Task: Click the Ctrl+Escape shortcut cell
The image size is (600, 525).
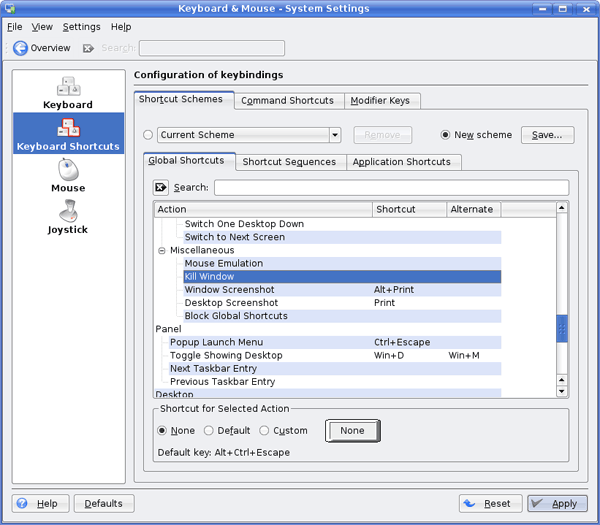Action: [402, 342]
